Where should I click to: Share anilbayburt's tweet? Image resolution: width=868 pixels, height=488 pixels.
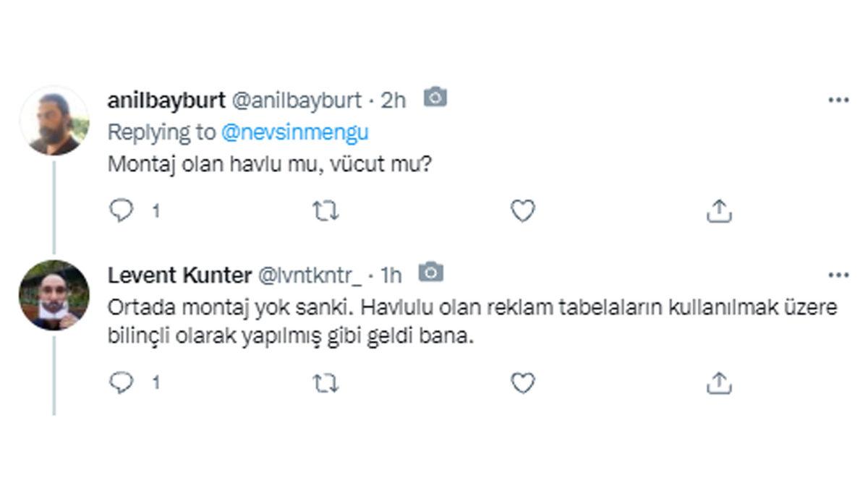tap(719, 210)
